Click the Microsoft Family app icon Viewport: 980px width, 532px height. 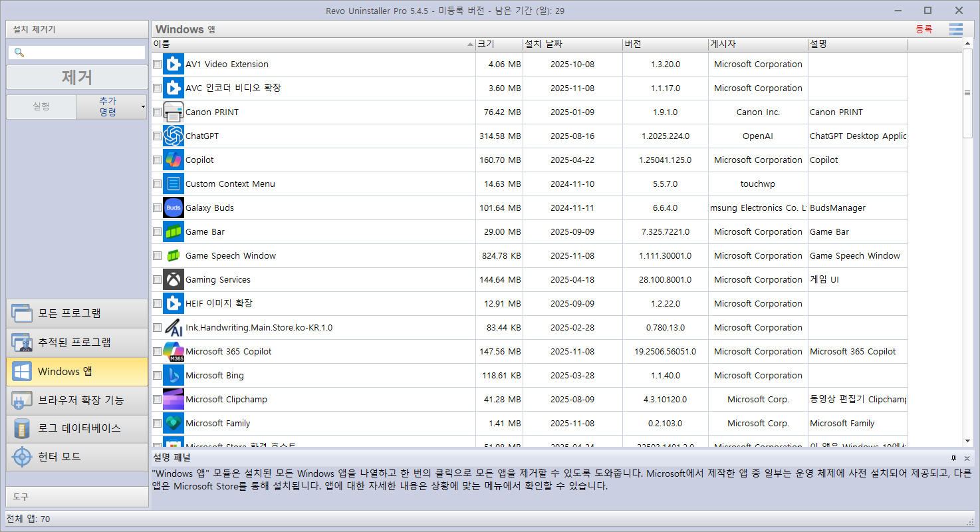(x=174, y=424)
